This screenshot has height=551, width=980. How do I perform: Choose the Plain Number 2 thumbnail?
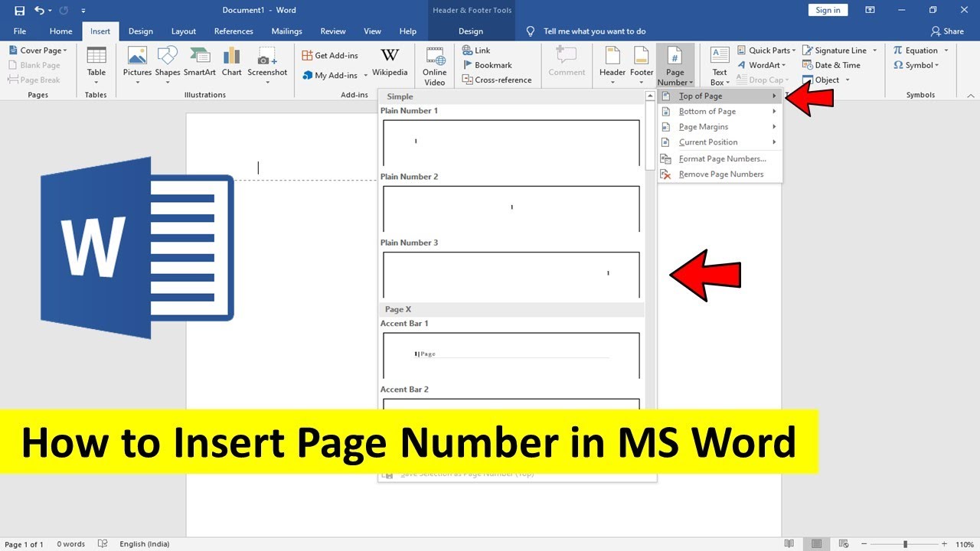click(x=511, y=208)
